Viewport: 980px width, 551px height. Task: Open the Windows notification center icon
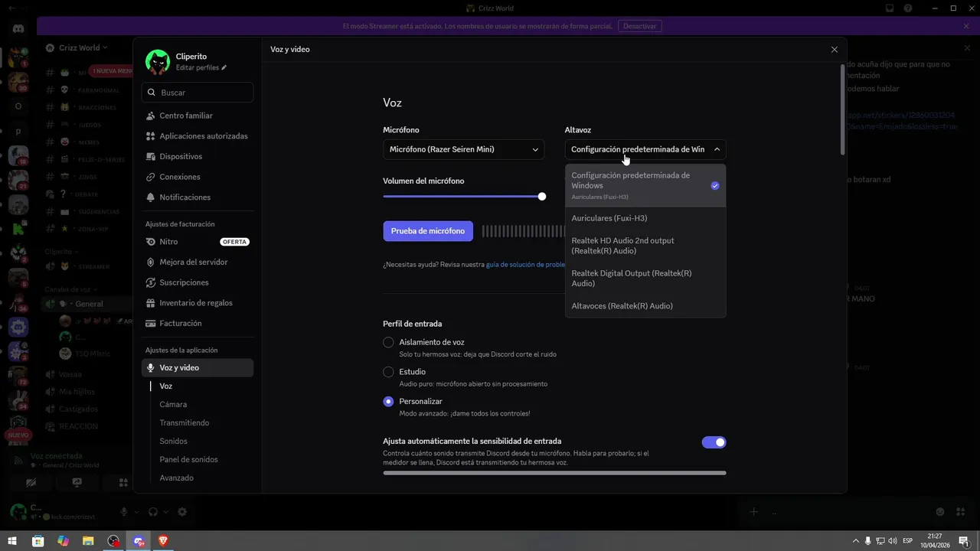[x=965, y=541]
